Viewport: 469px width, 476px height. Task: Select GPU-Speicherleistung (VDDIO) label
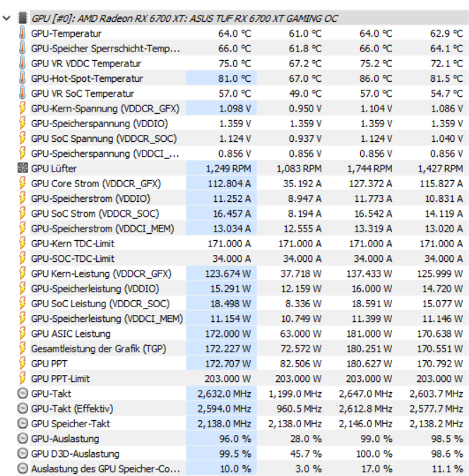pos(95,289)
